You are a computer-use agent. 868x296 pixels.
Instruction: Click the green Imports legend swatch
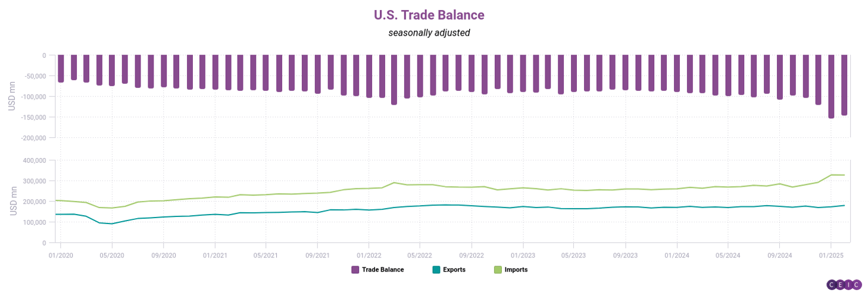498,270
